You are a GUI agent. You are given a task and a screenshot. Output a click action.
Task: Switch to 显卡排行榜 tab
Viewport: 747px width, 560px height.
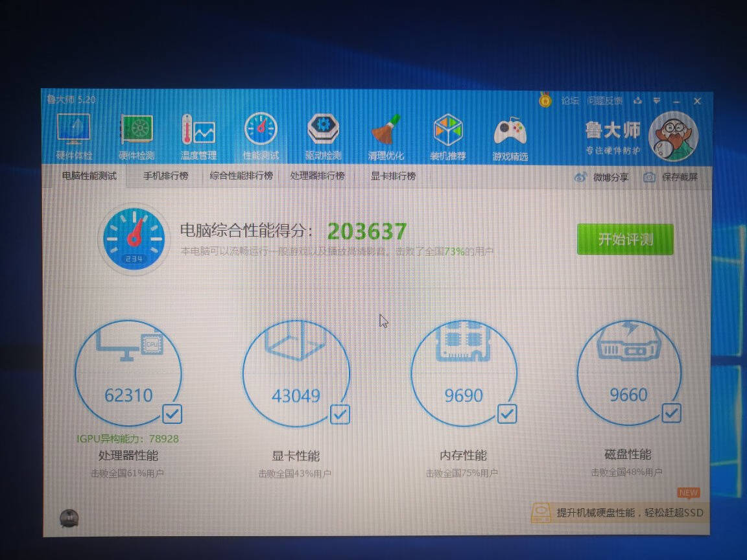[x=393, y=176]
